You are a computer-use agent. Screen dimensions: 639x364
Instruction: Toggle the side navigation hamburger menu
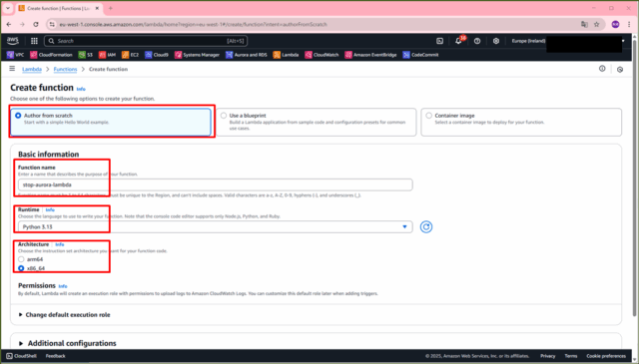point(12,69)
